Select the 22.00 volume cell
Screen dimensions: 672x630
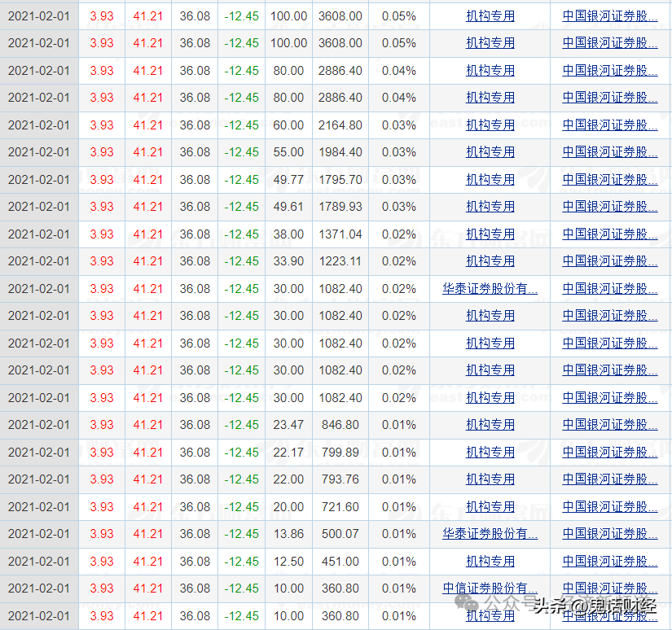[x=288, y=479]
